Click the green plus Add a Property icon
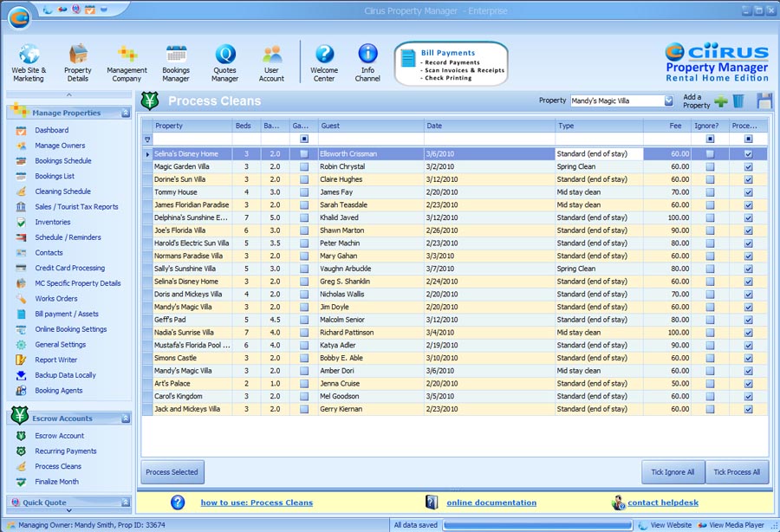 [720, 101]
